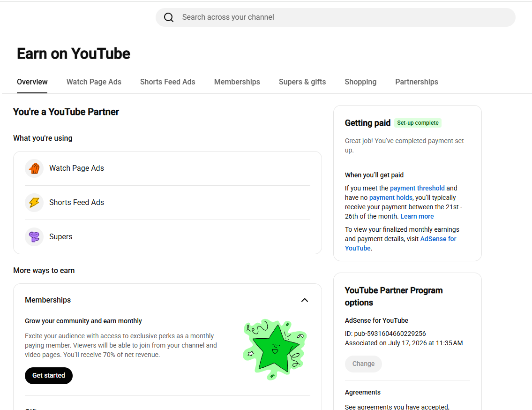The width and height of the screenshot is (532, 410).
Task: Click the Supers purple heart icon
Action: [x=34, y=237]
